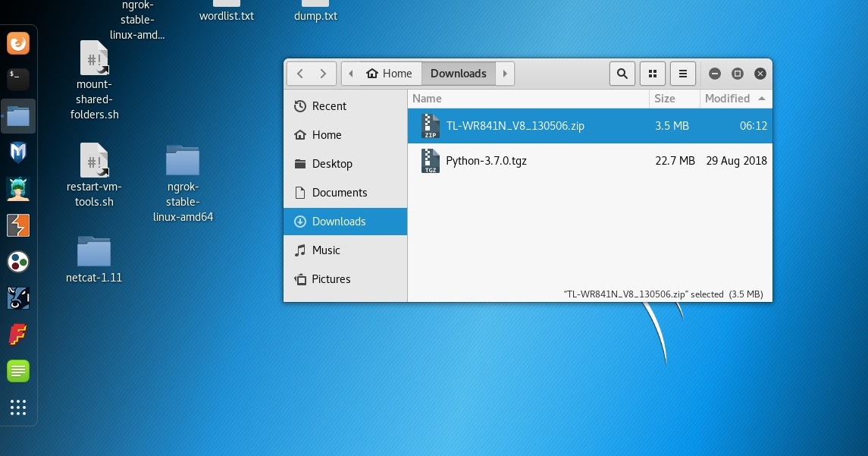Select mount-shared-folders.sh desktop script

pyautogui.click(x=94, y=80)
